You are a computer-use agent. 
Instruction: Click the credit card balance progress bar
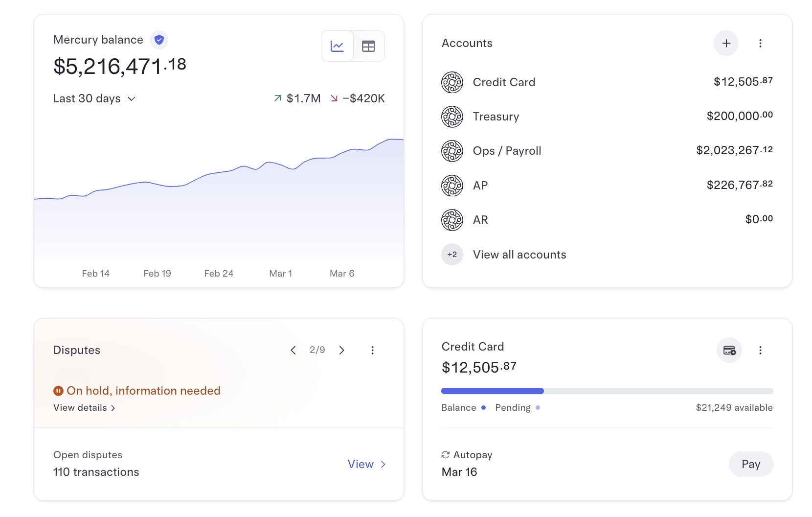pos(607,391)
